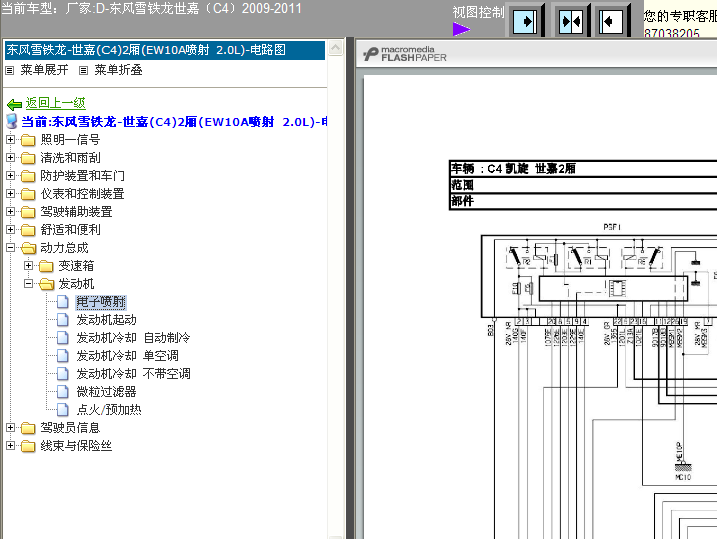The image size is (717, 539).
Task: Click the view control right-arrow panel button
Action: point(525,21)
